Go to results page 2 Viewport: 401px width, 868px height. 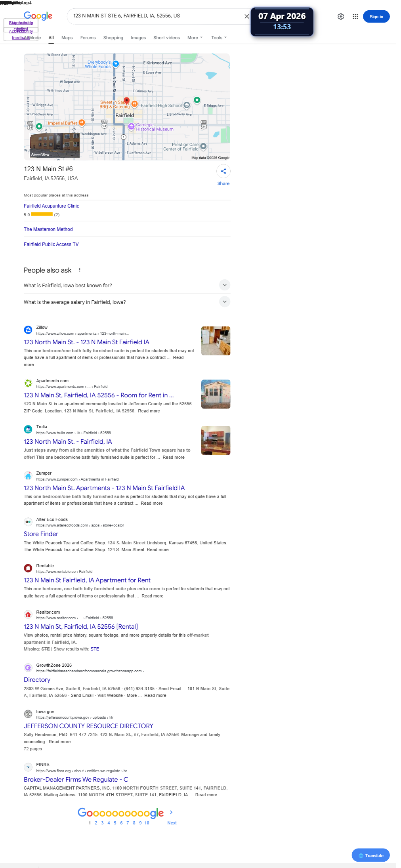96,823
